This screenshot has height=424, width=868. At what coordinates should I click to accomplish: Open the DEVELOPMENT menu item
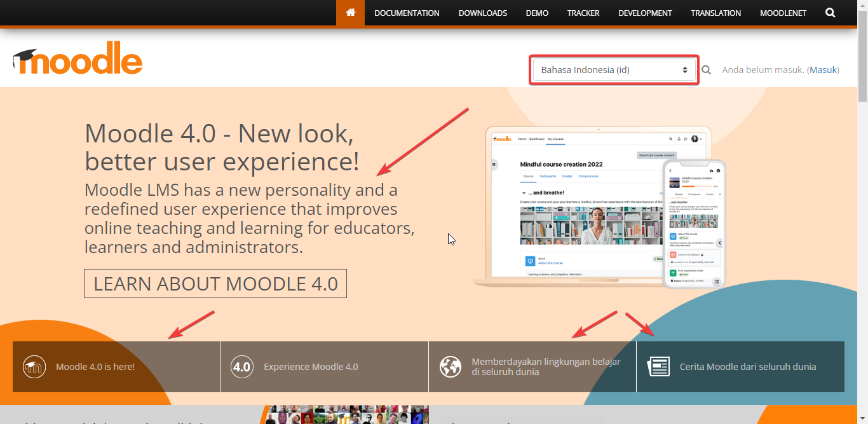(x=645, y=13)
